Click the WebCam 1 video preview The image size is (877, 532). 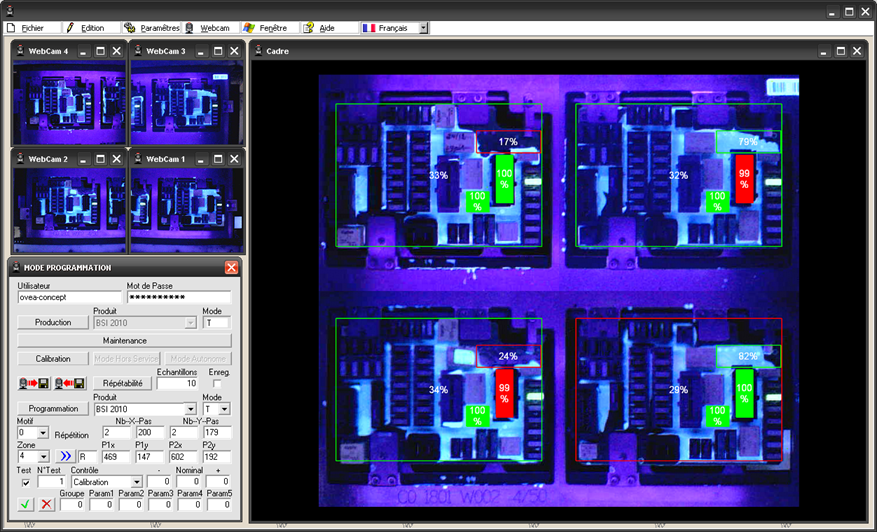point(187,210)
